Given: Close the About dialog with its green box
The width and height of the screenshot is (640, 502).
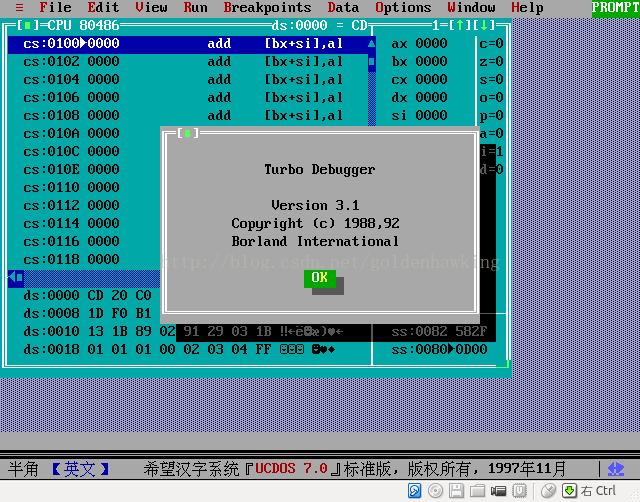Looking at the screenshot, I should click(x=188, y=133).
